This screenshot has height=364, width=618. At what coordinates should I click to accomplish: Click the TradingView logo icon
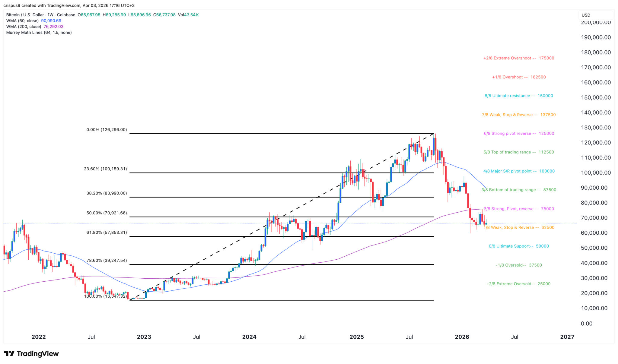click(9, 353)
